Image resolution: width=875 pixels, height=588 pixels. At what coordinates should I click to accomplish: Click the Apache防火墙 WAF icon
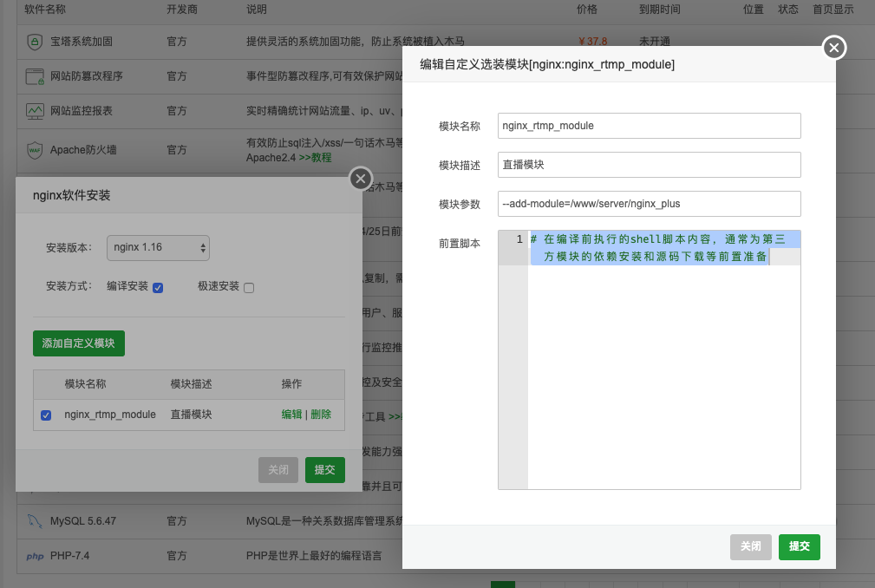[35, 150]
